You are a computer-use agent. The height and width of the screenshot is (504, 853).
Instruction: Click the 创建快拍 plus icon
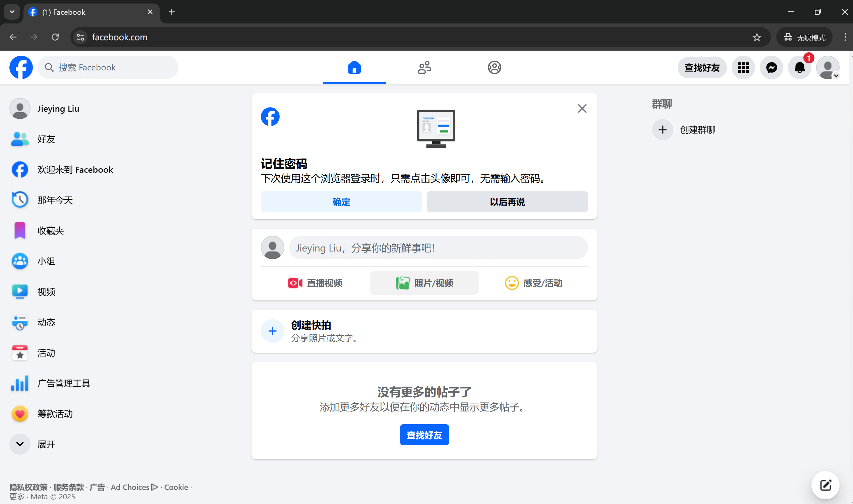click(x=272, y=331)
